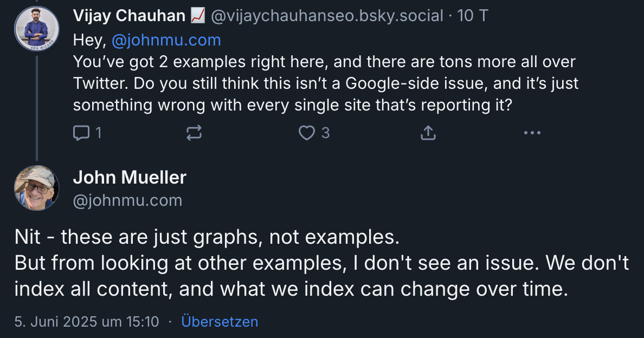The width and height of the screenshot is (644, 338).
Task: Click the like count "3"
Action: coord(325,133)
